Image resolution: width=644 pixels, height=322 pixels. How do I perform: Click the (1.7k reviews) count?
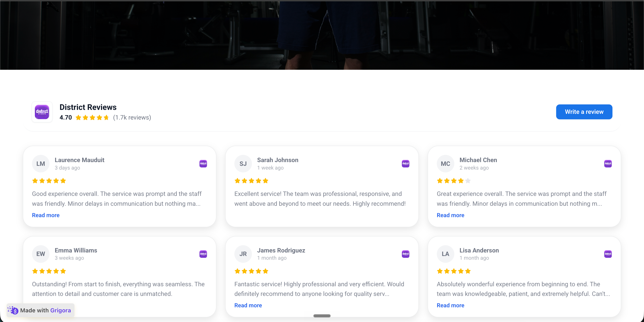[132, 117]
